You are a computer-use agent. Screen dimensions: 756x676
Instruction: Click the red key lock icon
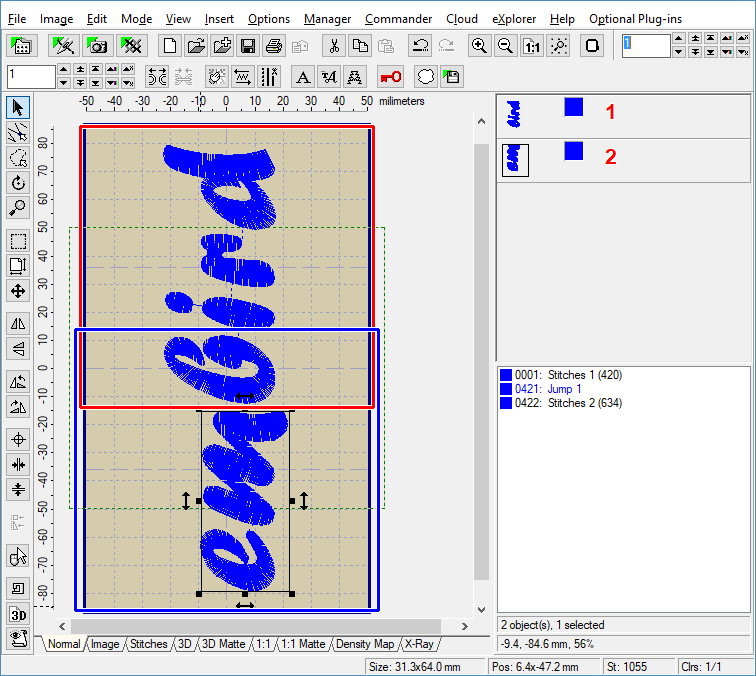click(391, 77)
